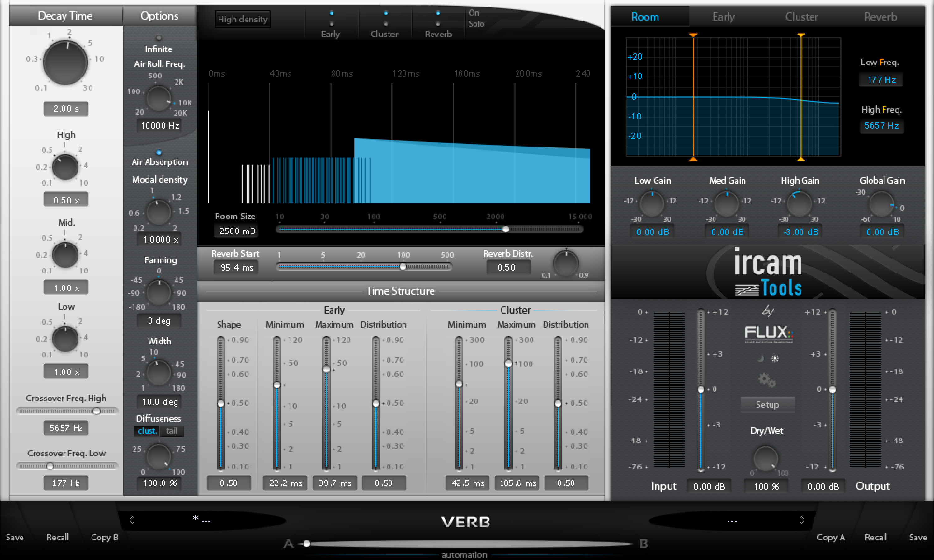Select the Room tab

click(x=646, y=16)
